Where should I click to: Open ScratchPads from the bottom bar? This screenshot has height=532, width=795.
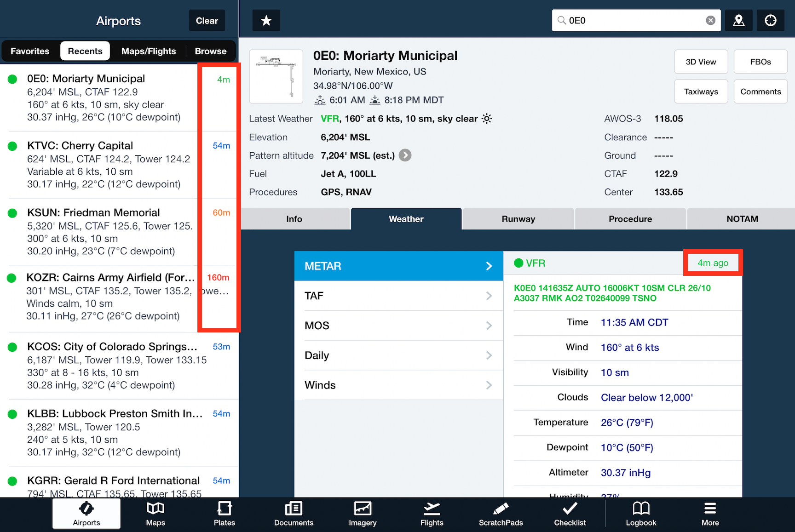(x=501, y=514)
